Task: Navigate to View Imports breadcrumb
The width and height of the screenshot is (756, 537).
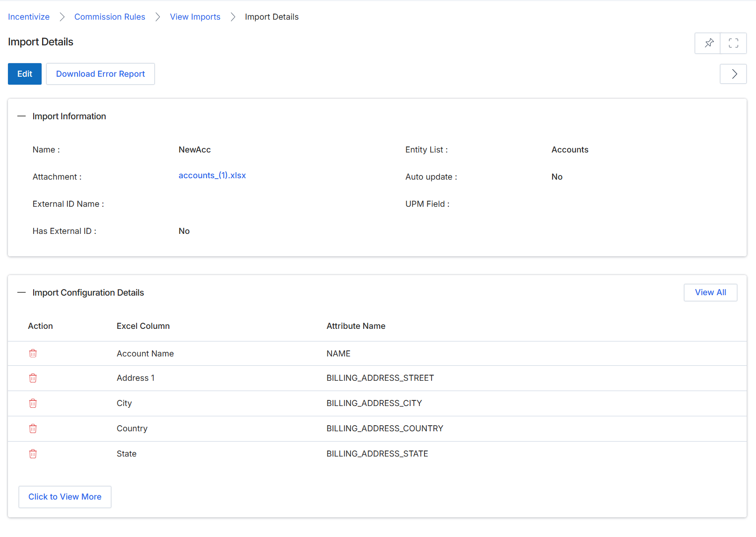Action: 195,17
